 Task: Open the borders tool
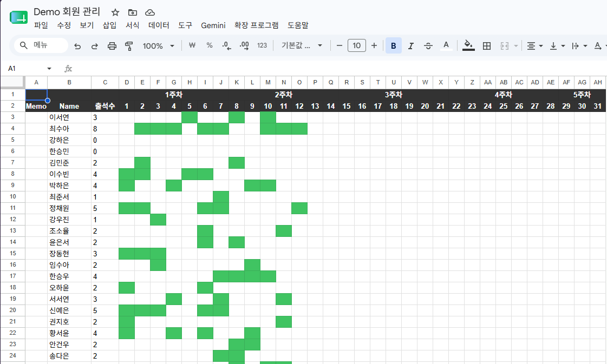coord(487,46)
